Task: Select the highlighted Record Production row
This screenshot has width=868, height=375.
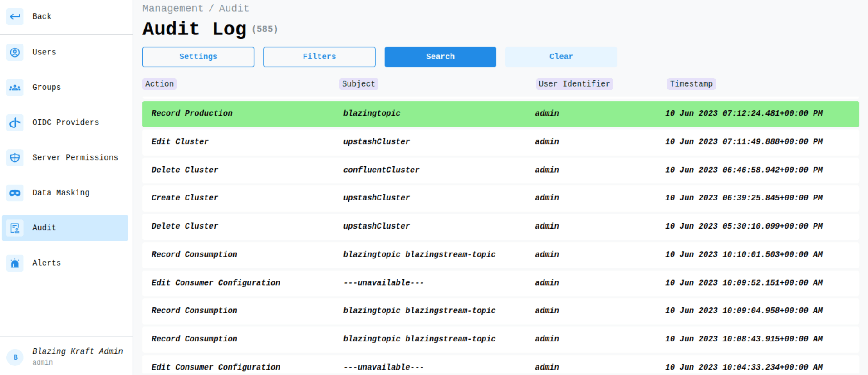Action: 500,114
